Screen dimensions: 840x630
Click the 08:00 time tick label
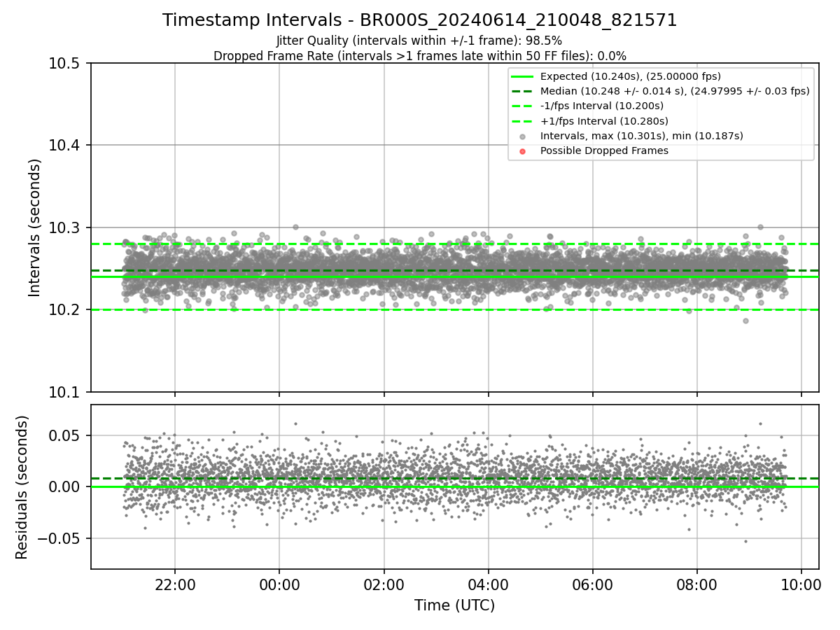pyautogui.click(x=697, y=584)
